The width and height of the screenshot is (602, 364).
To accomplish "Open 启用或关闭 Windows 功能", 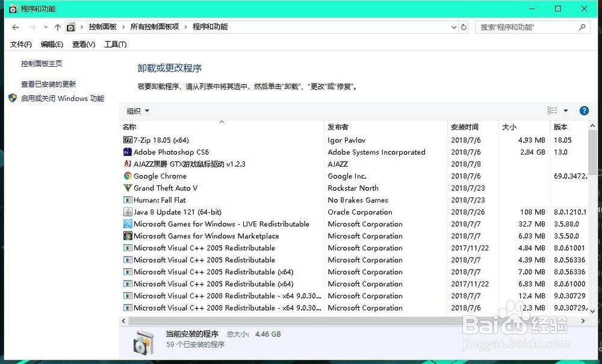I will [x=62, y=98].
